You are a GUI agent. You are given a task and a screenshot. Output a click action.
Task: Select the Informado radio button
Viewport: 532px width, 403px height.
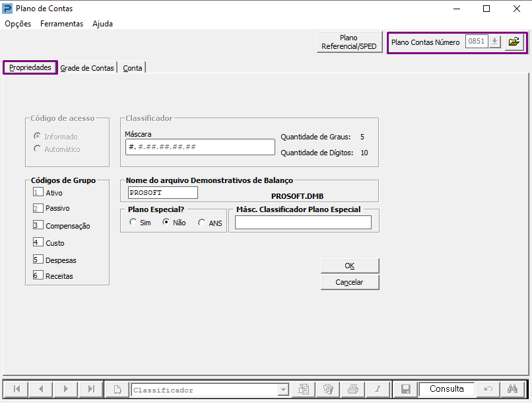tap(38, 136)
